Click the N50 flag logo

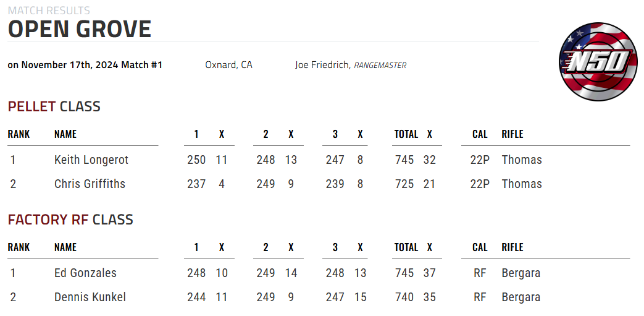click(598, 62)
